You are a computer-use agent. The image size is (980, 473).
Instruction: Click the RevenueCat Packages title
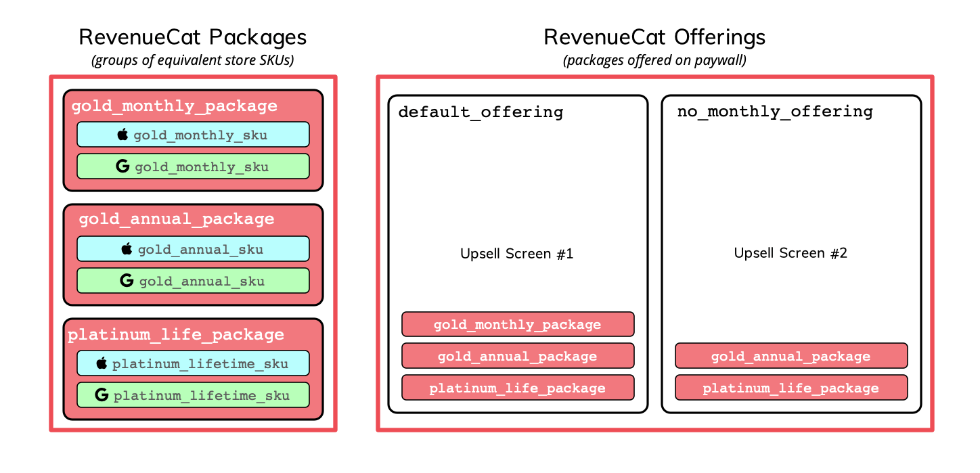pos(193,37)
